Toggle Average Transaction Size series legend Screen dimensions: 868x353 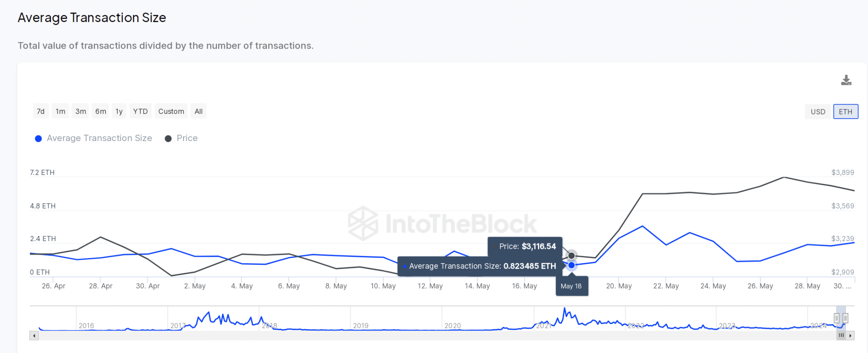click(x=94, y=138)
